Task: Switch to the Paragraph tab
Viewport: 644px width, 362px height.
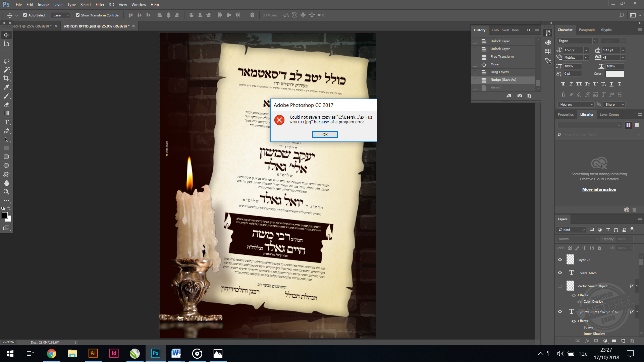Action: point(587,30)
